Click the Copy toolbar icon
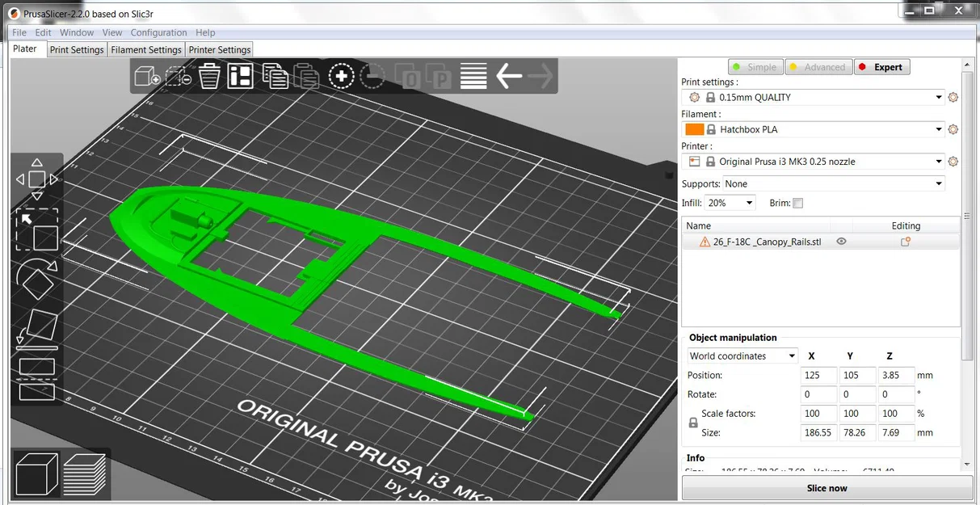The width and height of the screenshot is (980, 505). (275, 77)
